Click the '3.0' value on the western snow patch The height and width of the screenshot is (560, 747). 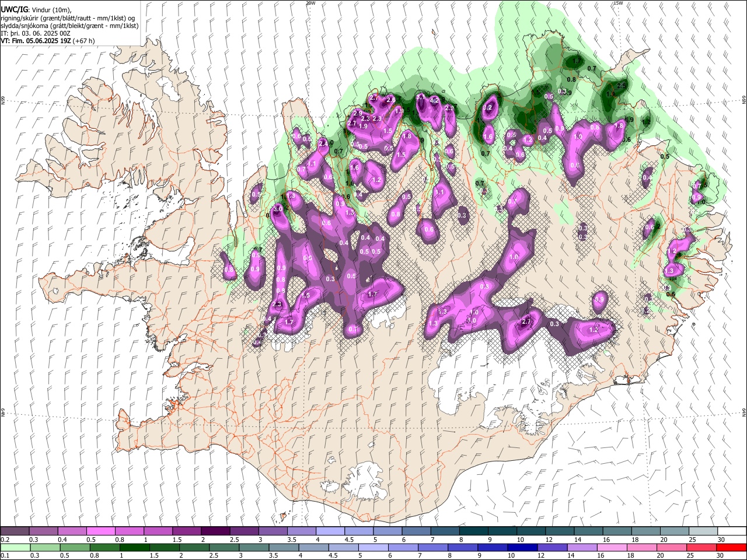pos(278,209)
